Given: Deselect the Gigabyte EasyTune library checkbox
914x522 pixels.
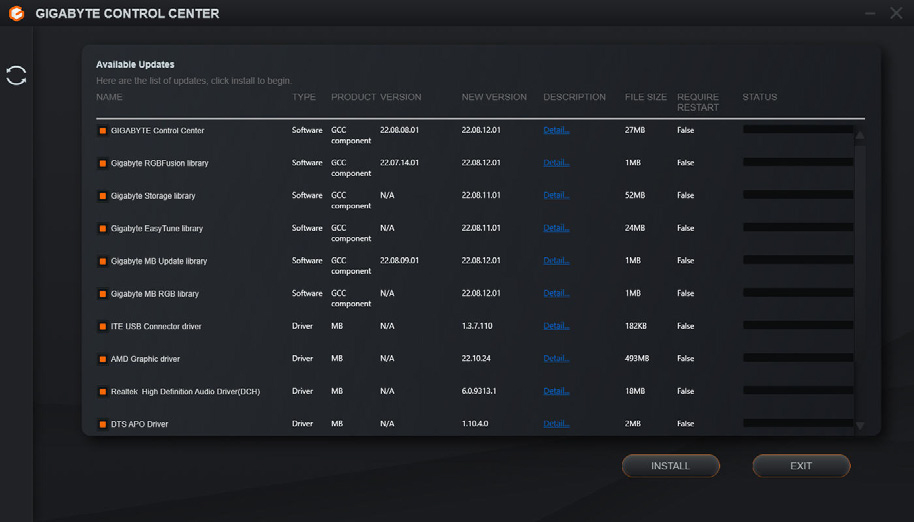Looking at the screenshot, I should tap(102, 229).
